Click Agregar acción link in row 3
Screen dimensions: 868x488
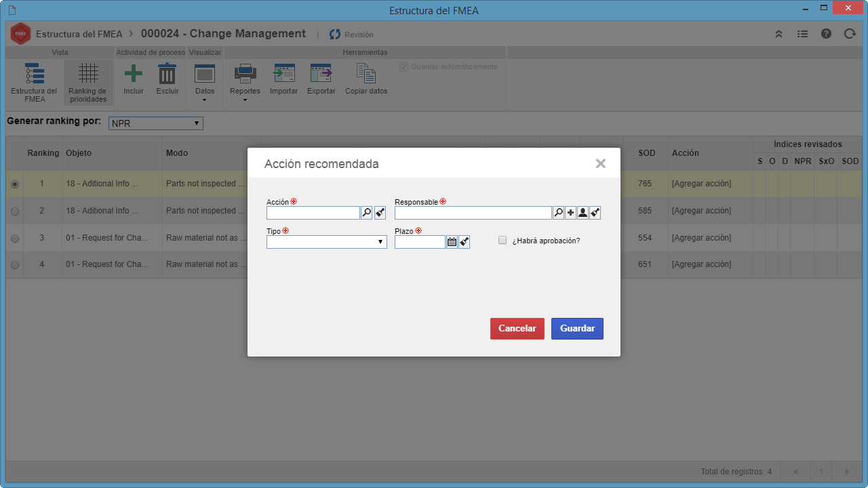click(701, 238)
